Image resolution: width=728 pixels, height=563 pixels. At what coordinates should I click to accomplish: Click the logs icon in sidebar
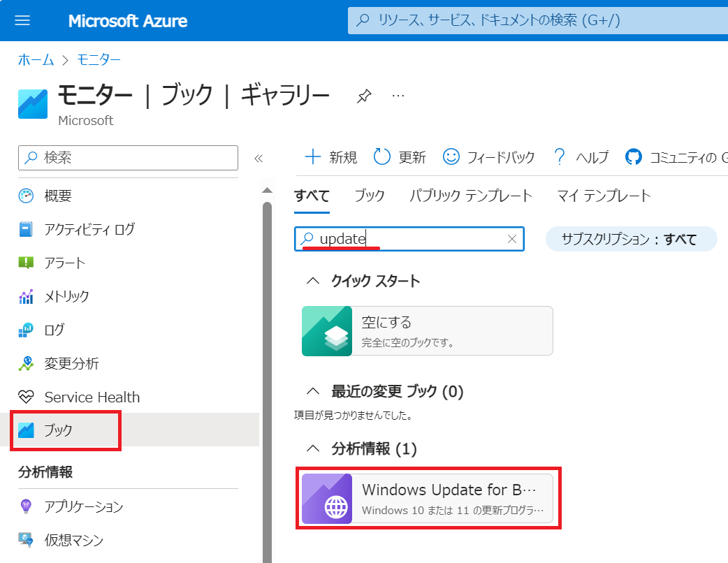tap(26, 330)
